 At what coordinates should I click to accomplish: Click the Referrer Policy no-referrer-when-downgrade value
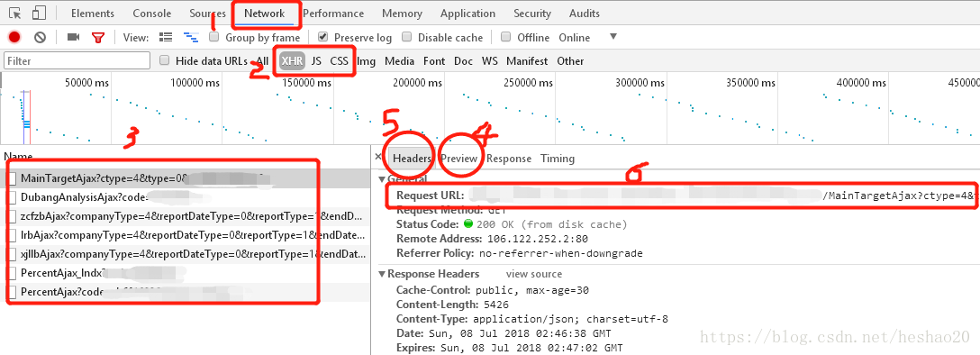coord(560,253)
